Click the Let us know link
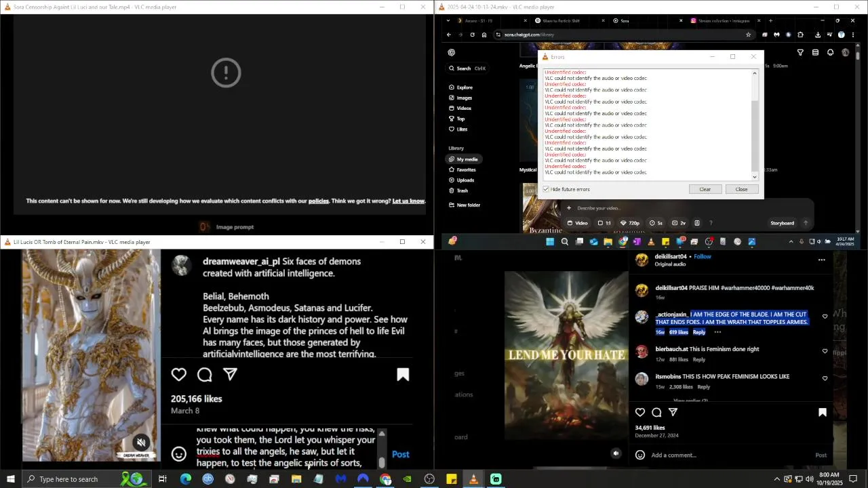 coord(408,201)
